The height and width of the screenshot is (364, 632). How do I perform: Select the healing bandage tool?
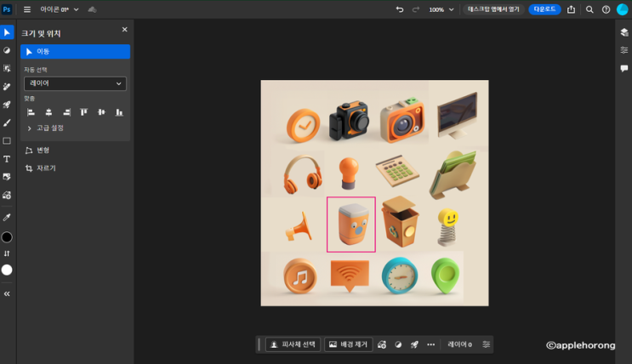tap(7, 87)
